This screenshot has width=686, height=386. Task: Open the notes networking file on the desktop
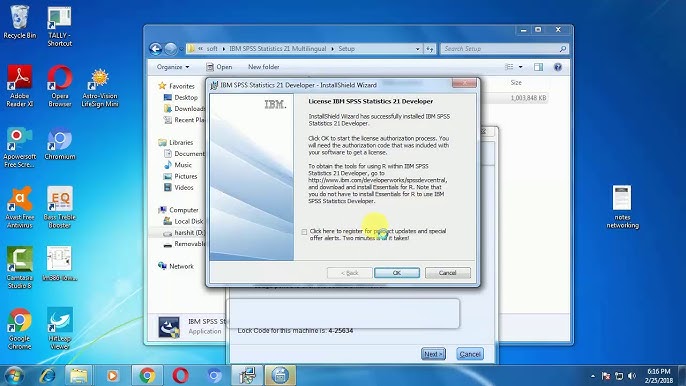(622, 207)
